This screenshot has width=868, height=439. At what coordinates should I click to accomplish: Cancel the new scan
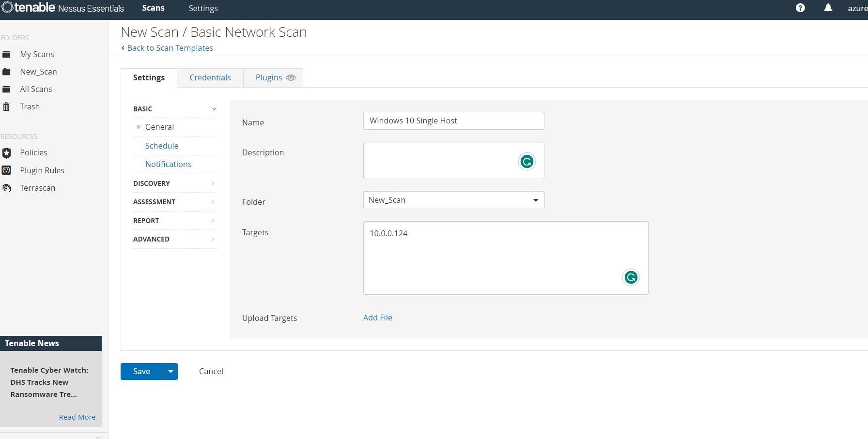click(211, 371)
